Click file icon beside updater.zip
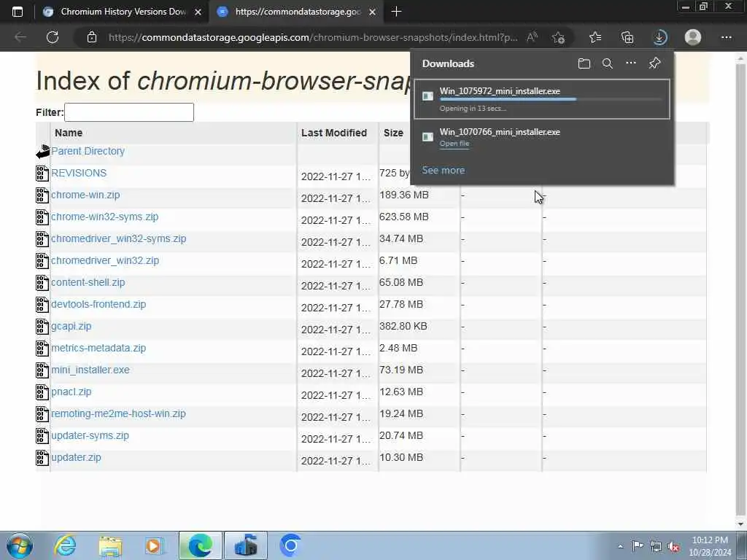The image size is (747, 560). (x=42, y=458)
